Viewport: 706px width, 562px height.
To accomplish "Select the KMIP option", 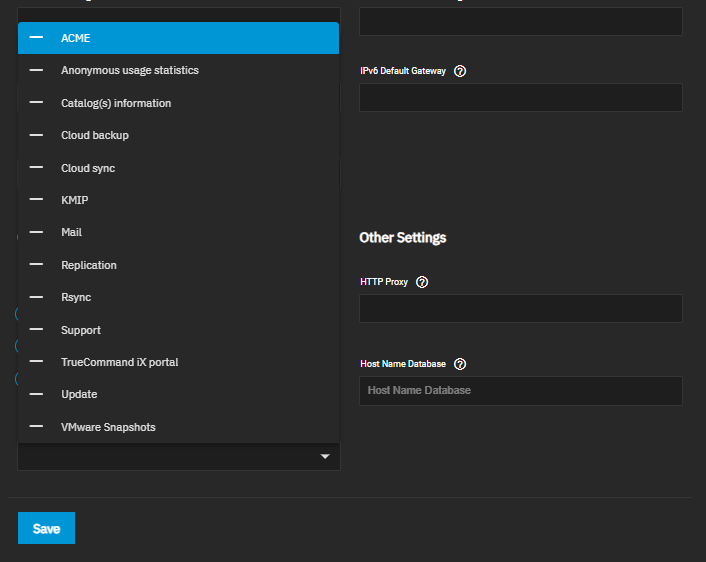I will [74, 200].
